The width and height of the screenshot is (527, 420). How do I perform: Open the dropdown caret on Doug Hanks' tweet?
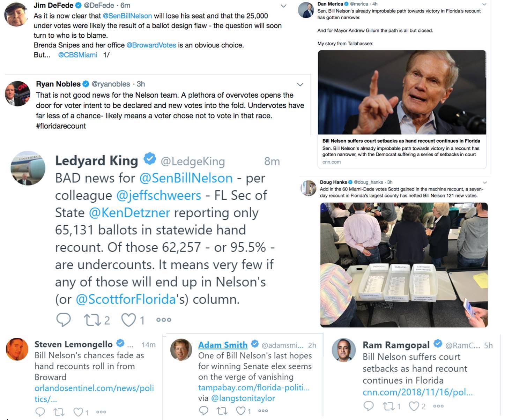point(484,182)
